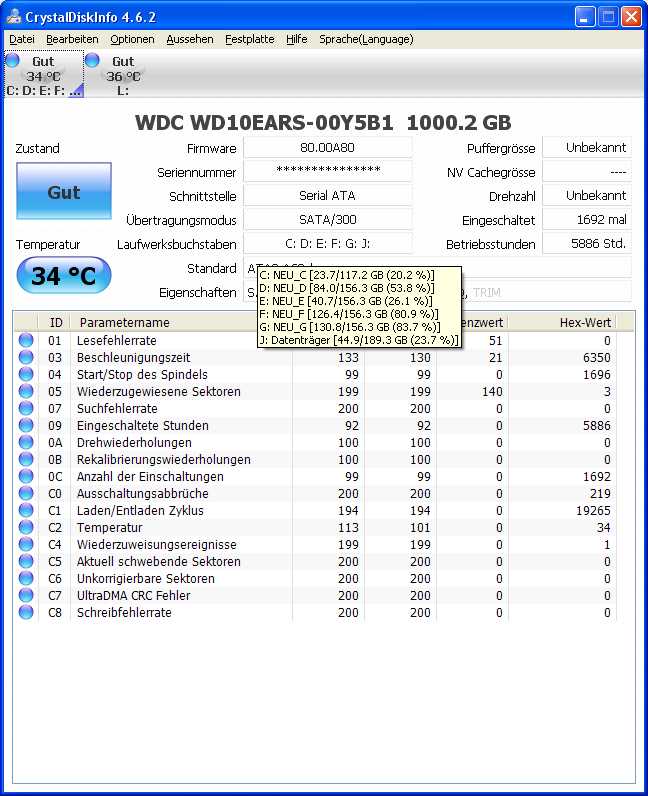Close the CrystalDiskInfo window
The height and width of the screenshot is (796, 648).
coord(631,17)
